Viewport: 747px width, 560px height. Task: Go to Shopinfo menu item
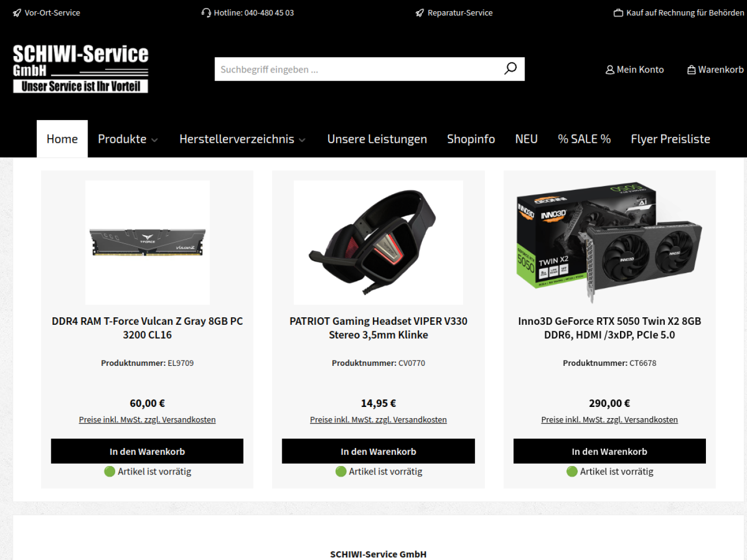471,139
